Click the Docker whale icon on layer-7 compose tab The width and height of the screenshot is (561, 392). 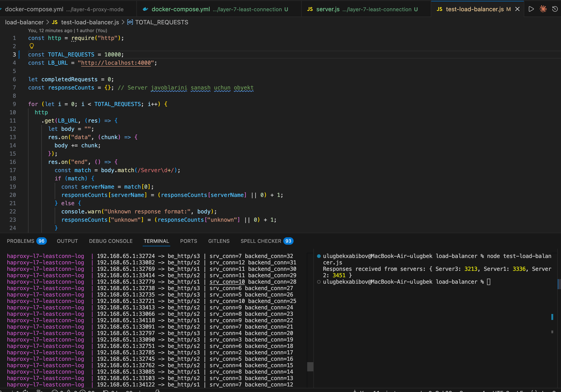coord(145,9)
